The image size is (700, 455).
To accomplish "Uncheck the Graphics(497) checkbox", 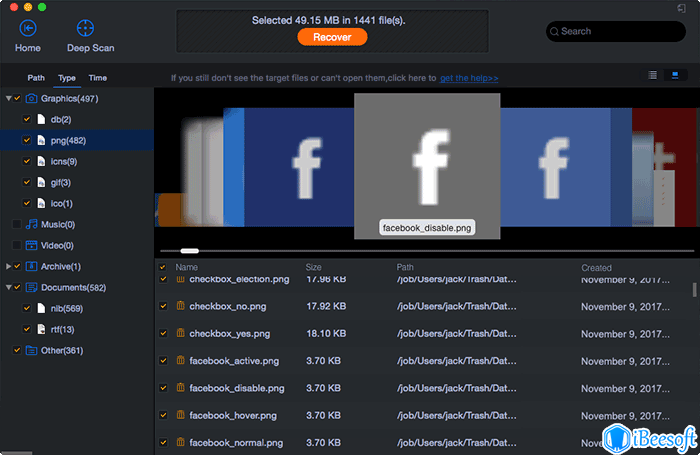I will [17, 98].
